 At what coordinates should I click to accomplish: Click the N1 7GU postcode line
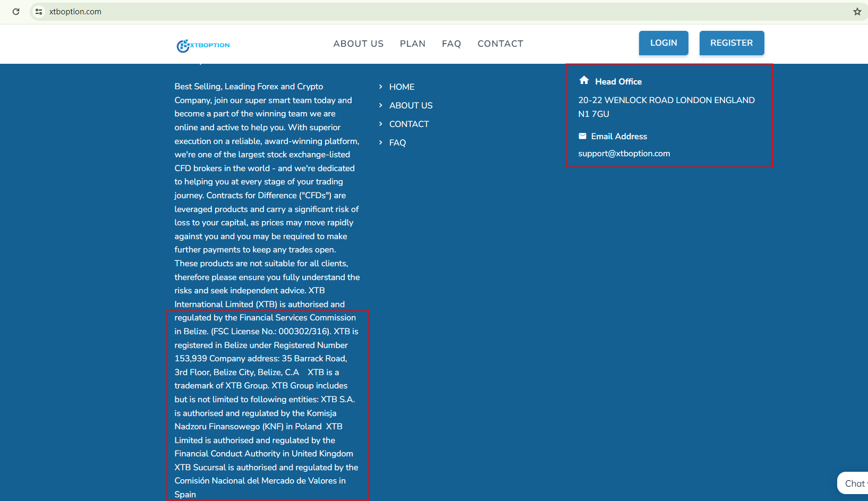(x=593, y=114)
